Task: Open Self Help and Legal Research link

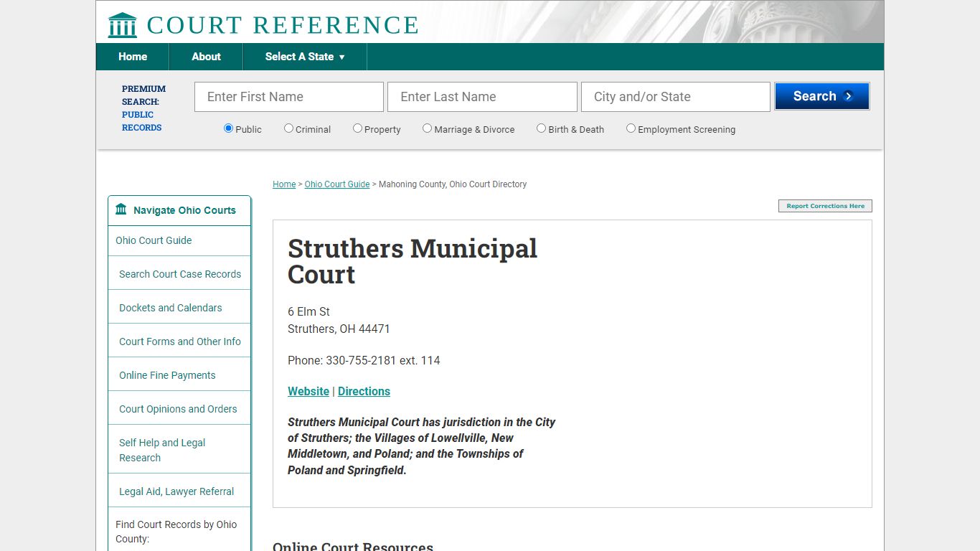Action: click(x=162, y=450)
